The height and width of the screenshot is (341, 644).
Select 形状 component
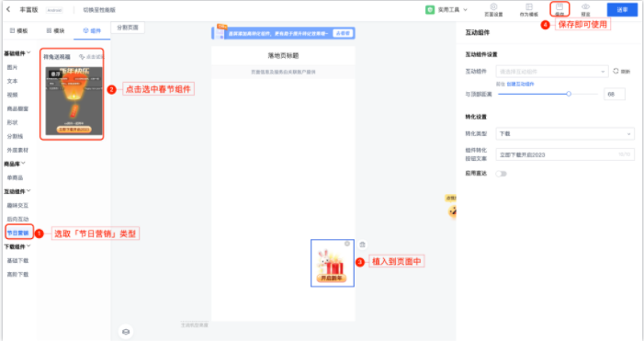[x=12, y=122]
